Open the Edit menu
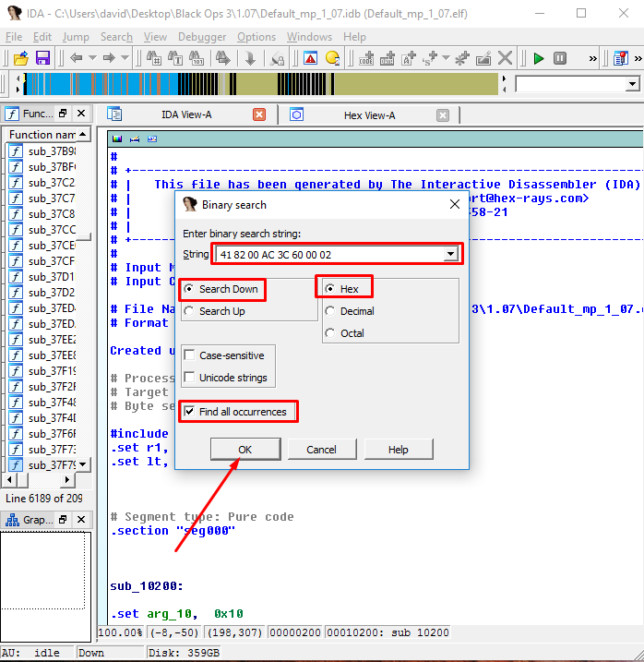This screenshot has height=662, width=644. [42, 37]
